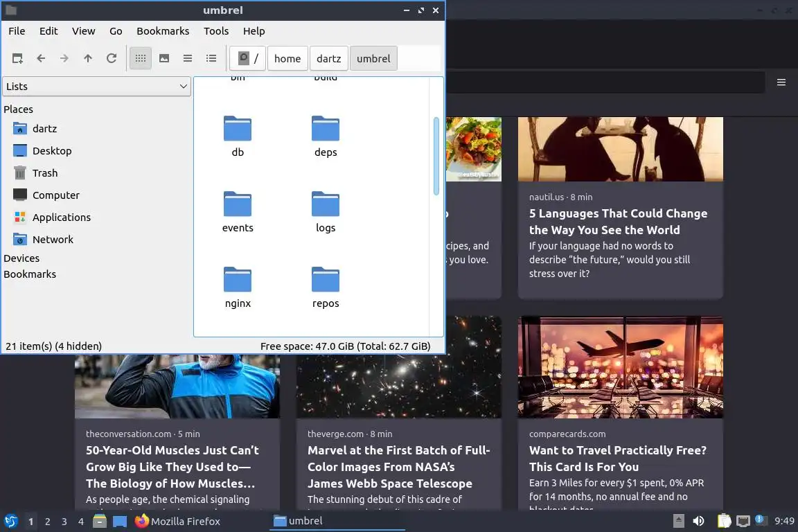Image resolution: width=798 pixels, height=532 pixels.
Task: Open network tray icon
Action: pyautogui.click(x=743, y=522)
